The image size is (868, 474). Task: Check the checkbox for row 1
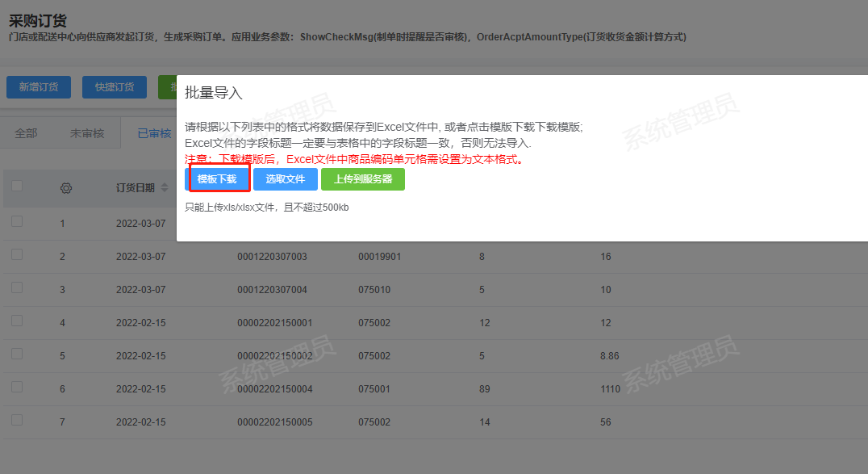pos(17,222)
